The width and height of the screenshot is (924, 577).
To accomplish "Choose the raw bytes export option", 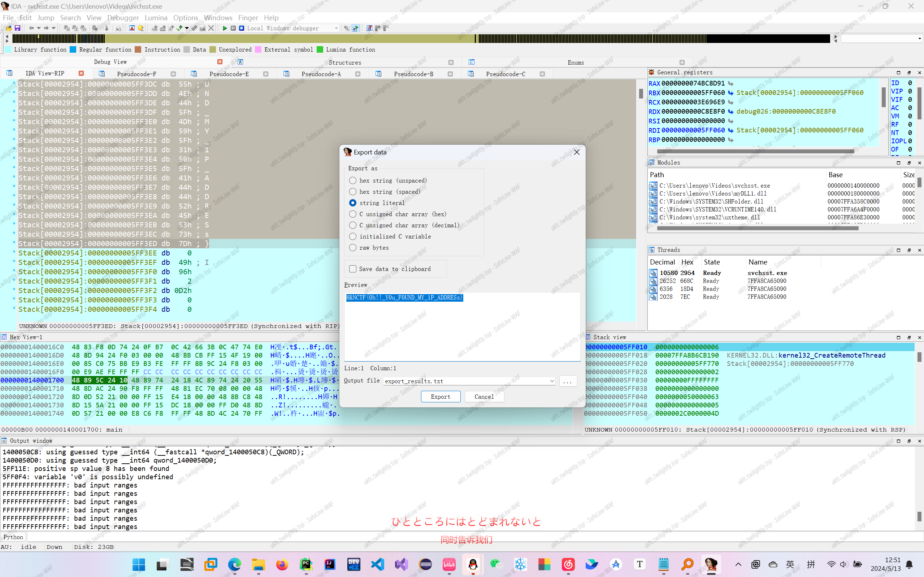I will (x=353, y=248).
